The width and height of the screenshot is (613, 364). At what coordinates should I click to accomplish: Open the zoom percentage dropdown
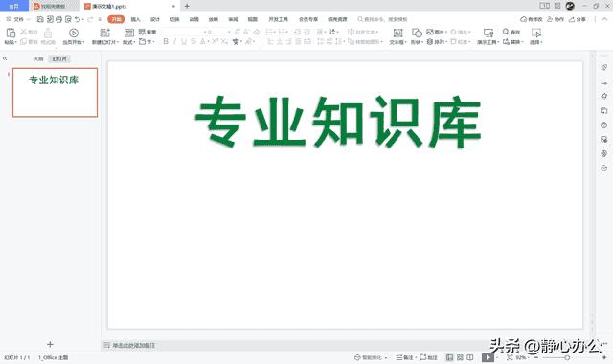(x=522, y=357)
